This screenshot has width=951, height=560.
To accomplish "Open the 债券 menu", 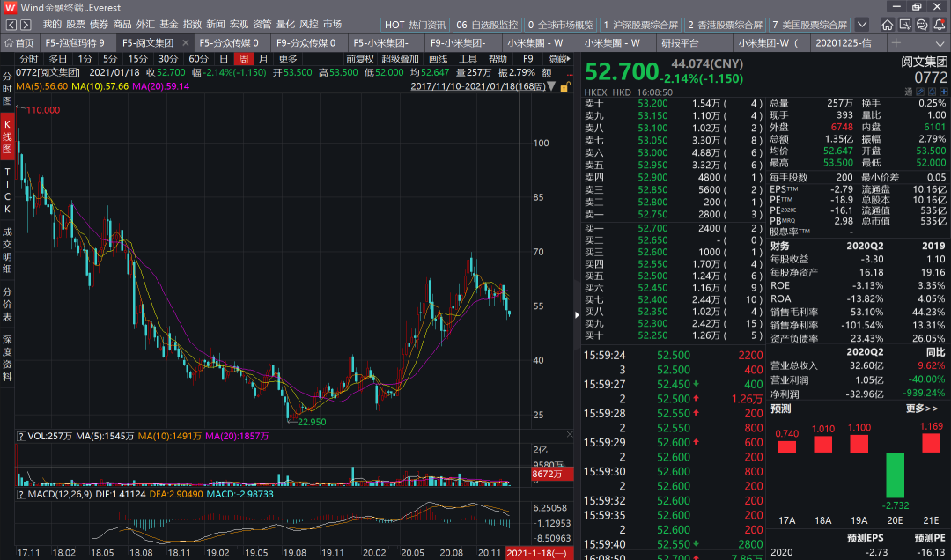I will tap(99, 25).
